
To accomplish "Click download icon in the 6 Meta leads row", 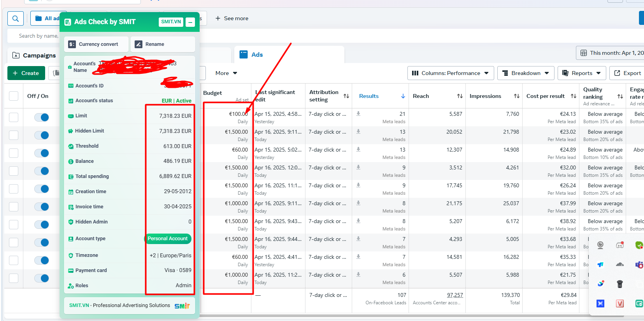I will point(358,275).
